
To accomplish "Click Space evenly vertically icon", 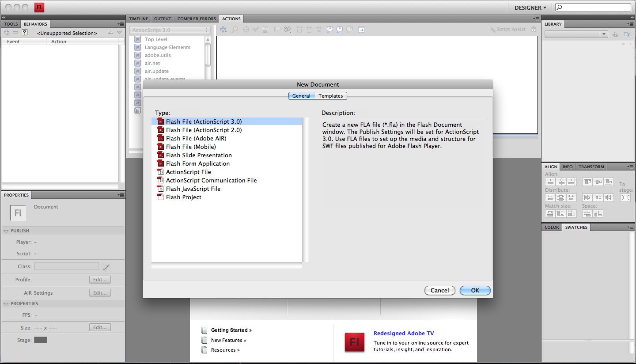I will (587, 213).
